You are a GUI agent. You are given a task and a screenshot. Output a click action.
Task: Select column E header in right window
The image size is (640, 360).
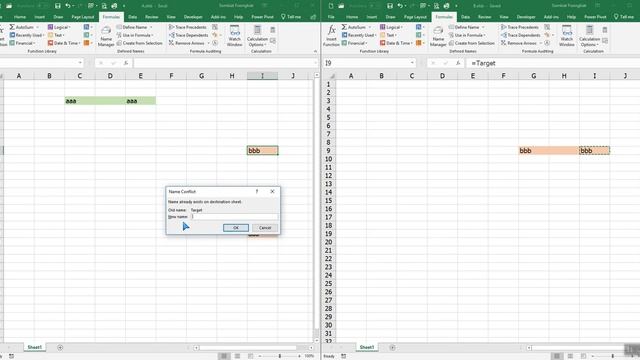tap(473, 76)
